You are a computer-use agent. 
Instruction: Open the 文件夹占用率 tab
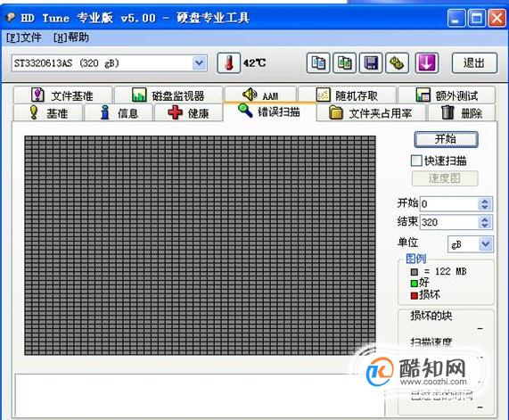click(371, 112)
